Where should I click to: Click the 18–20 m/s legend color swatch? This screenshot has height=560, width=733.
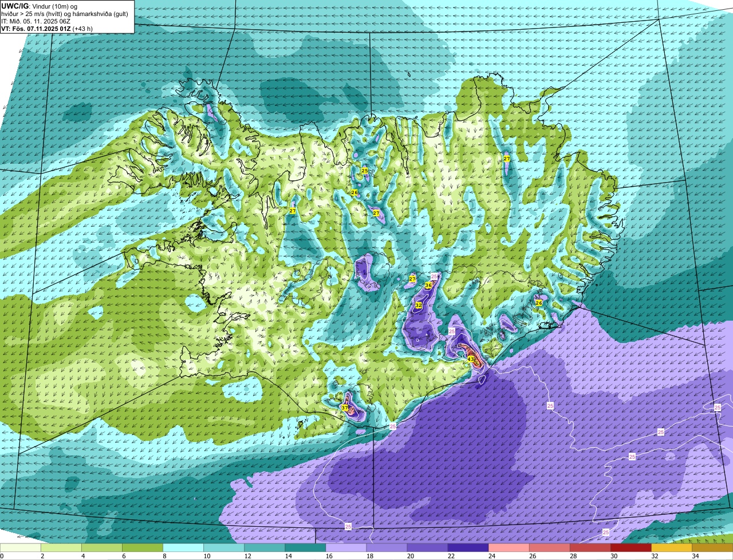387,548
